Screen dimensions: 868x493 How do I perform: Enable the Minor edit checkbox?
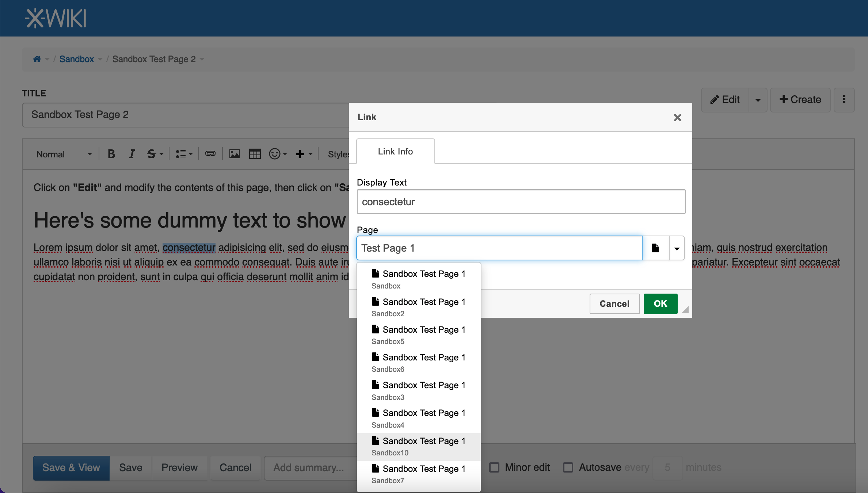[494, 467]
